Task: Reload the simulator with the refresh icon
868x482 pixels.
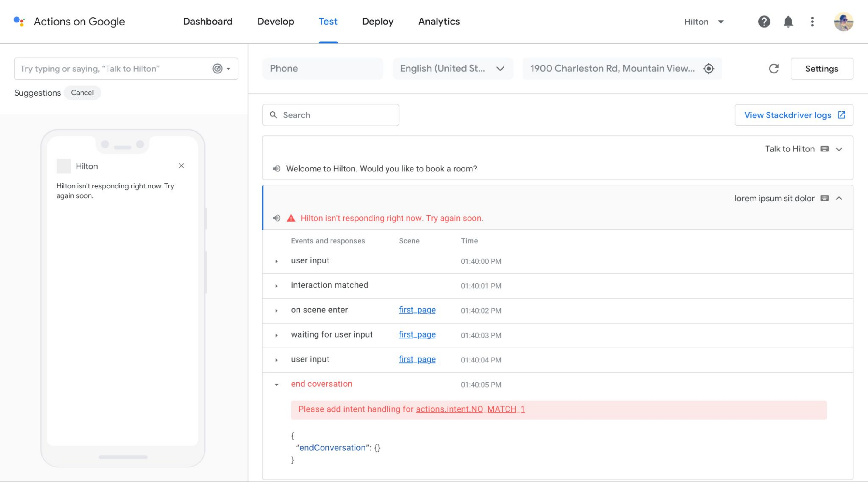Action: (x=774, y=69)
